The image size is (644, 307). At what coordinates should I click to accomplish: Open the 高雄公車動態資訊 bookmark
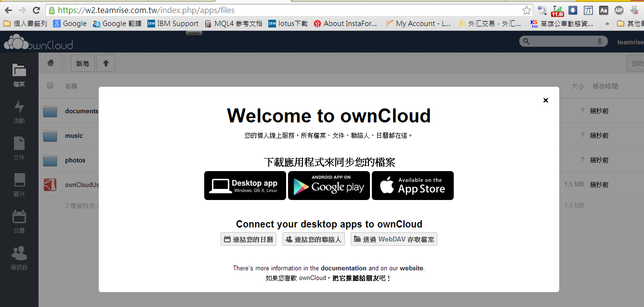coord(562,23)
